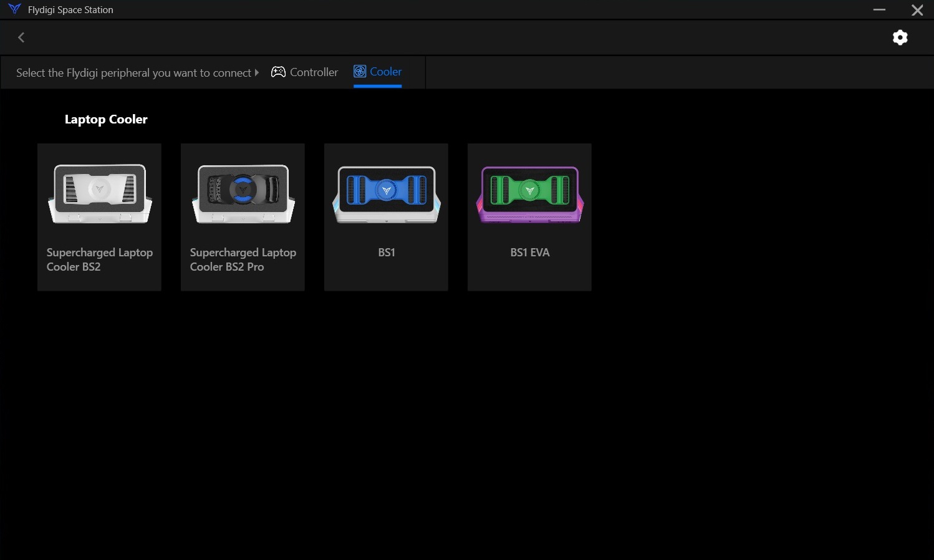
Task: Click the 'BS1 EVA' label text
Action: point(530,253)
